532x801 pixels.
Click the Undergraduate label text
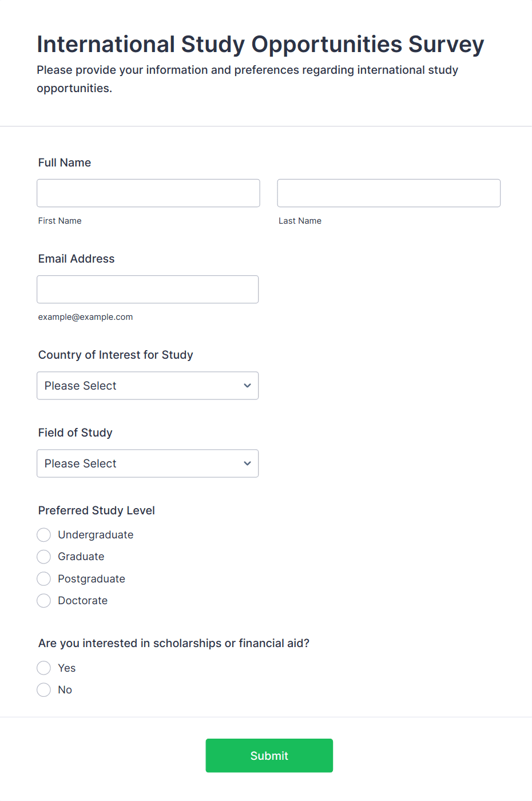pyautogui.click(x=96, y=535)
